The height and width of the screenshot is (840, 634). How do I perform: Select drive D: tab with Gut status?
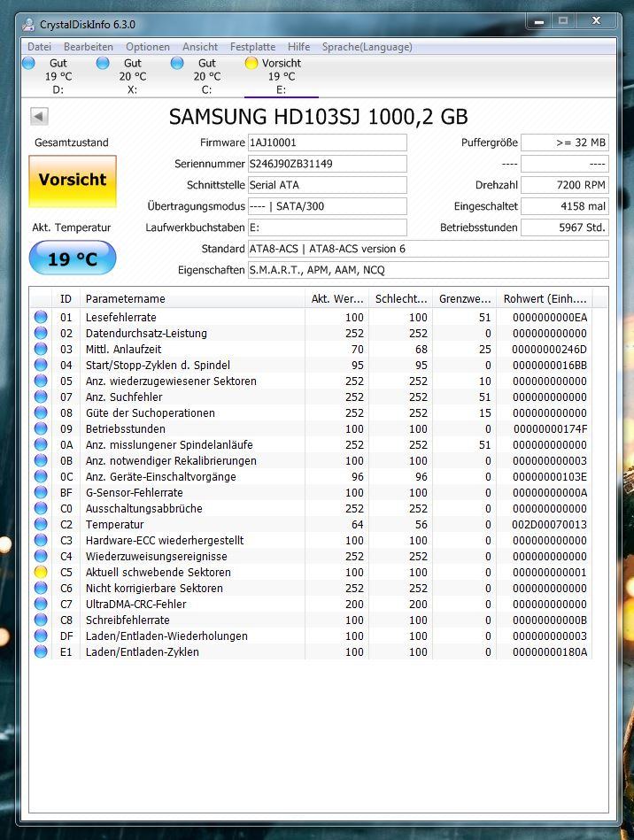(x=58, y=76)
